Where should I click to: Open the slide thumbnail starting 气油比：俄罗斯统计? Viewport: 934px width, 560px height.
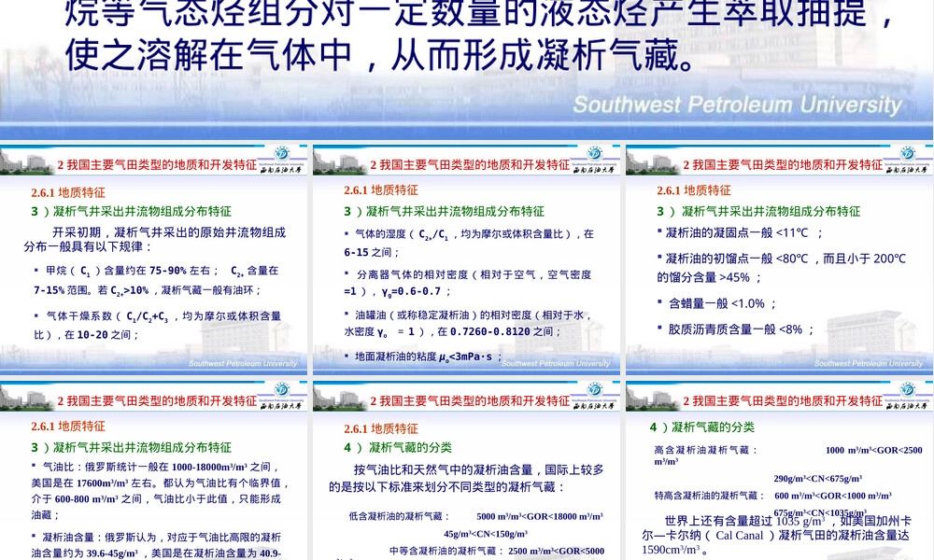154,470
